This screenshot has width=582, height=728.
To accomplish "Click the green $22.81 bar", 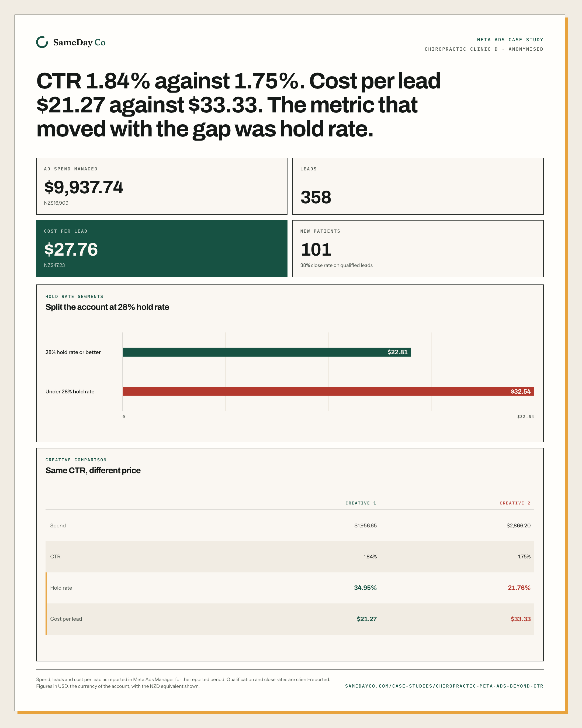I will coord(267,352).
